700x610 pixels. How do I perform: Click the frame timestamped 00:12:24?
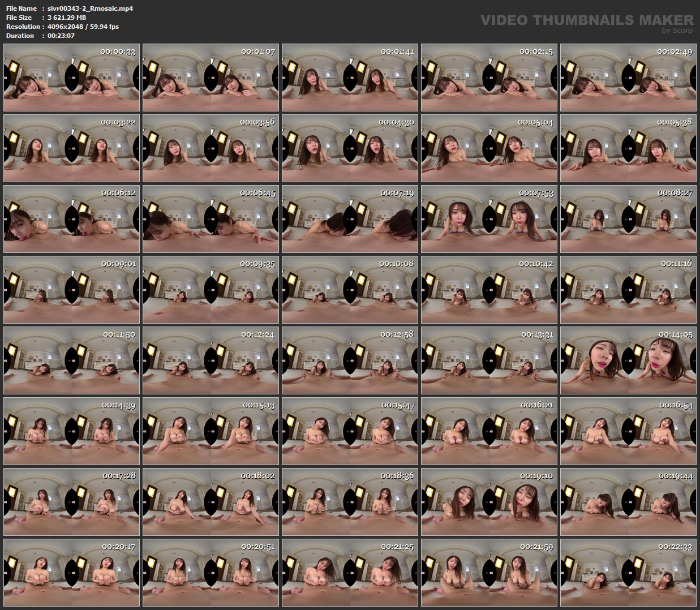point(211,360)
